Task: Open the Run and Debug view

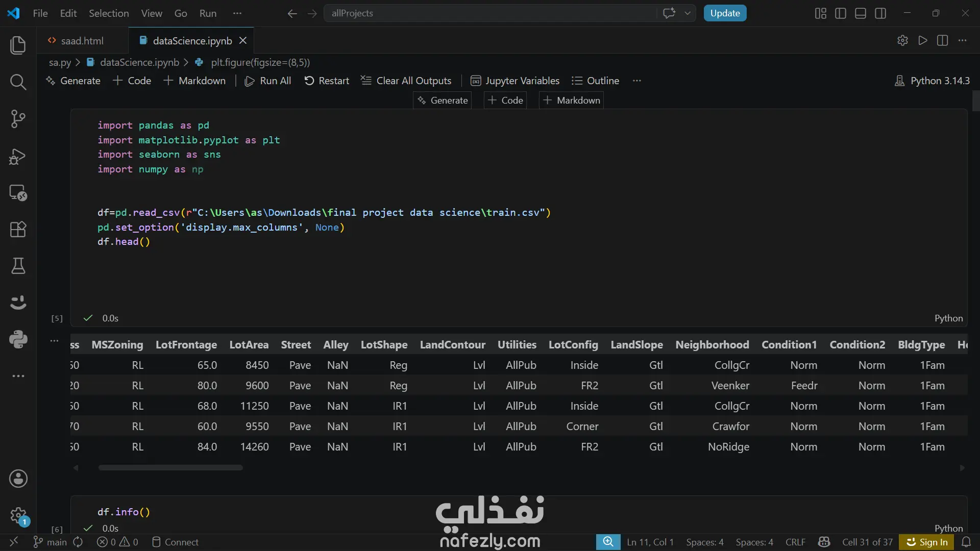Action: (x=18, y=156)
